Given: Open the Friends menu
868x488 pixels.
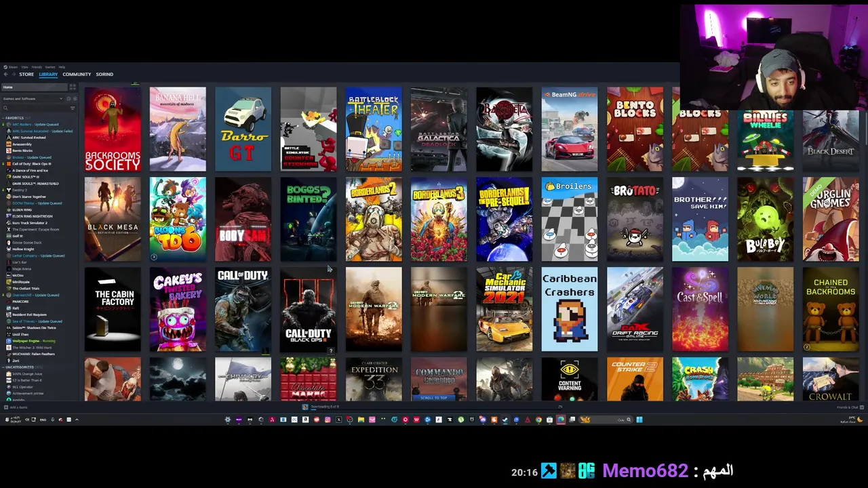Looking at the screenshot, I should tap(37, 67).
